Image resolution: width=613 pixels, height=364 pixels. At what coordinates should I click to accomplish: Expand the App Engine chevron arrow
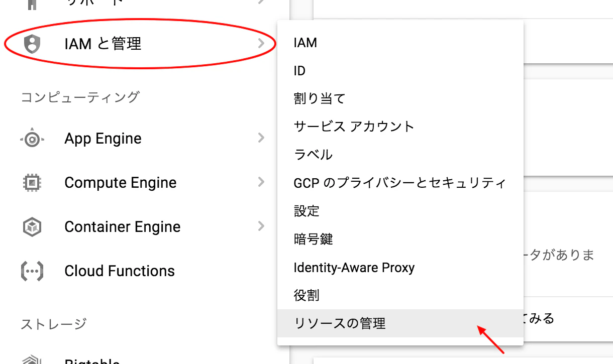261,138
